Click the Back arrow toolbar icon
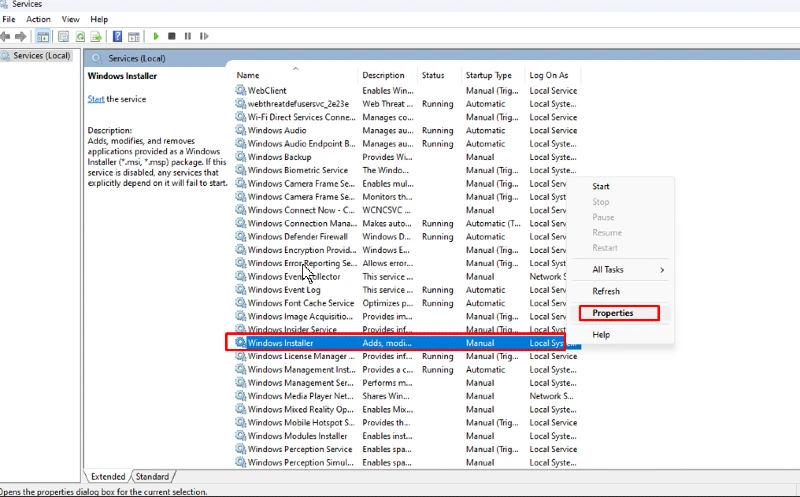 tap(5, 36)
